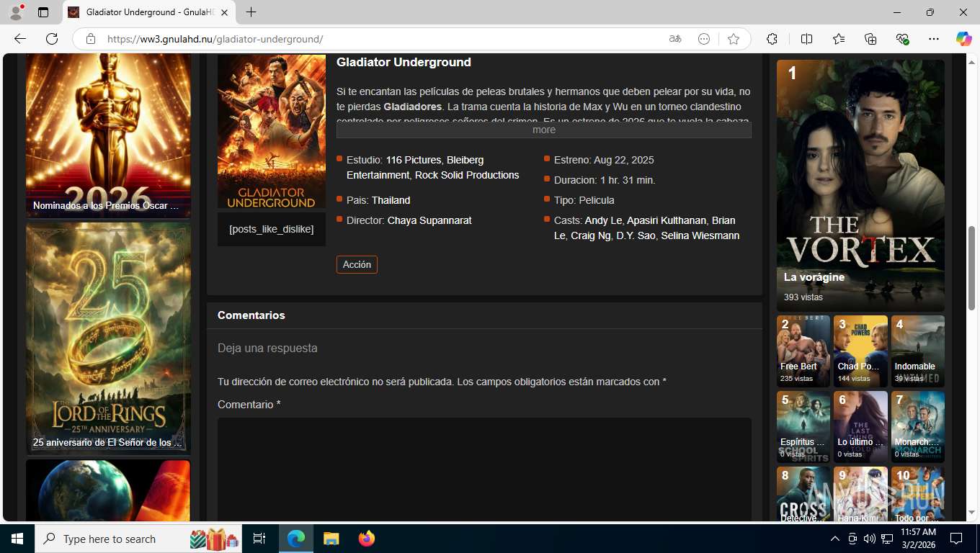Open cast member Apasiri Kulthanan link
Screen dimensions: 980x553
click(x=667, y=220)
